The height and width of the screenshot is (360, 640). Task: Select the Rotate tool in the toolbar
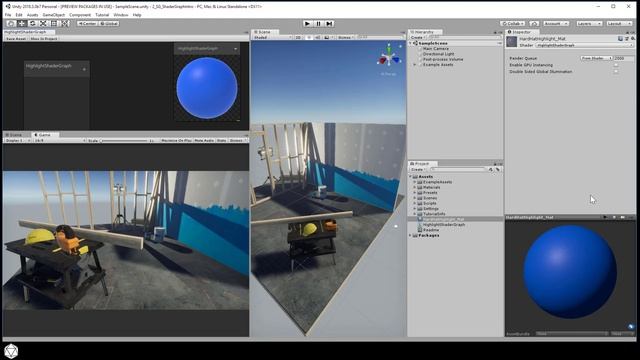(33, 24)
